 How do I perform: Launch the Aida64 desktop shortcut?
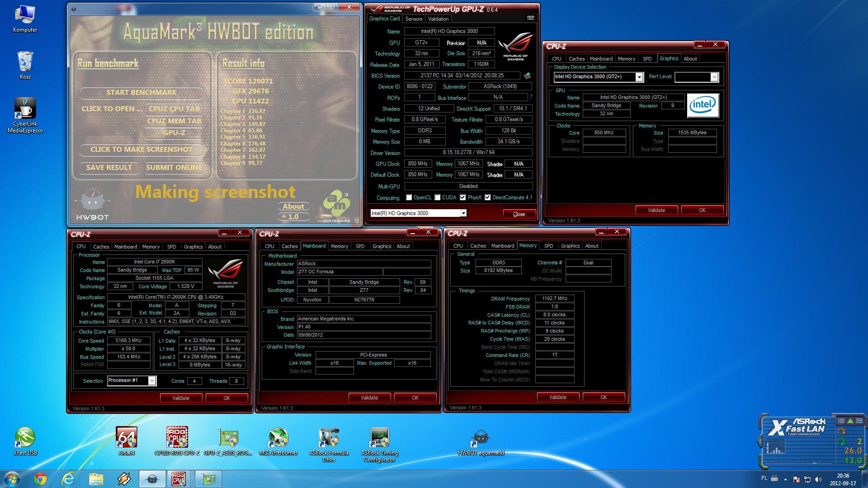[127, 441]
